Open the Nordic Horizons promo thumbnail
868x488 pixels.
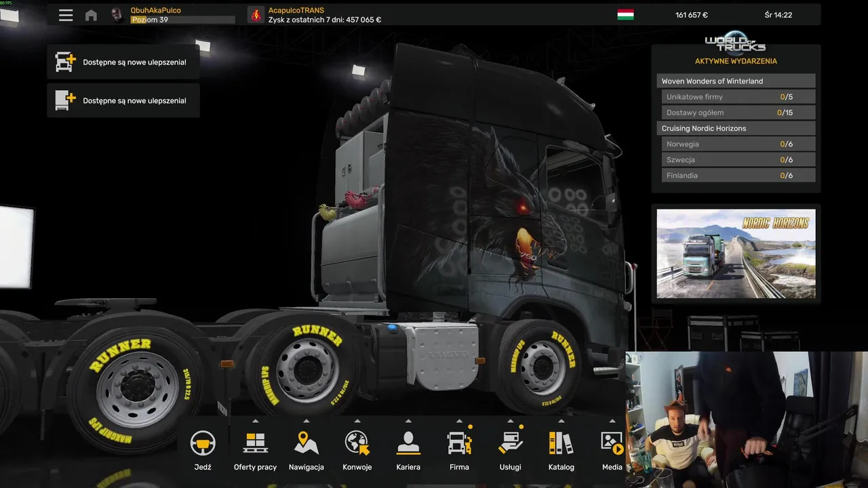click(x=736, y=253)
